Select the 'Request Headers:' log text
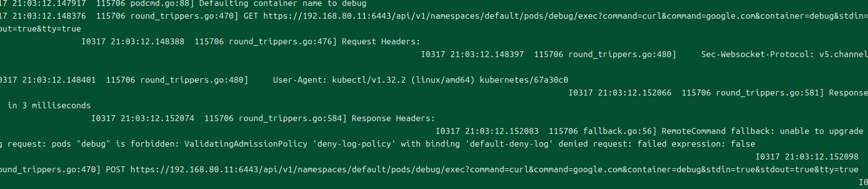This screenshot has height=189, width=868. (x=381, y=42)
